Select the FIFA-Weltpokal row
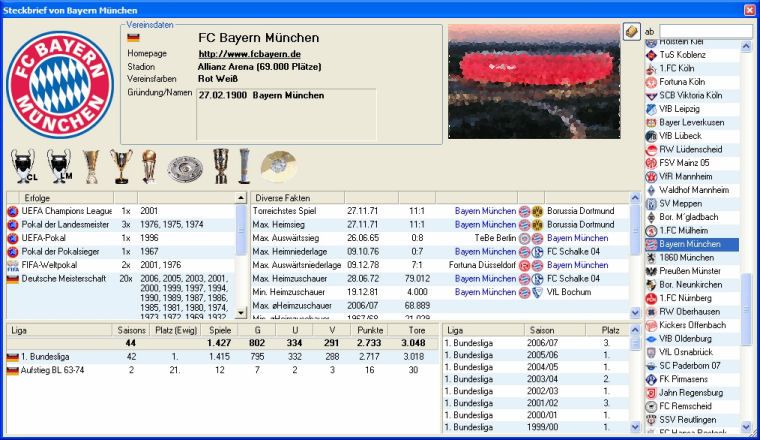760x440 pixels. pos(121,265)
